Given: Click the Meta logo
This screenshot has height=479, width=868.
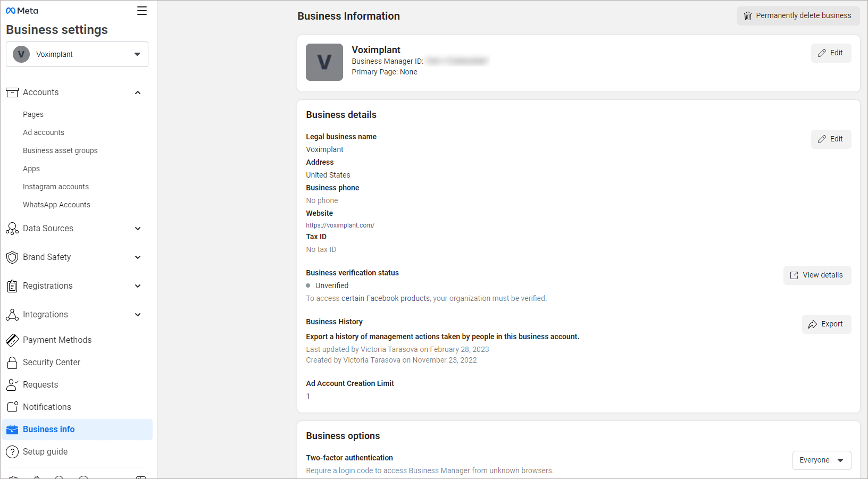Looking at the screenshot, I should [22, 11].
